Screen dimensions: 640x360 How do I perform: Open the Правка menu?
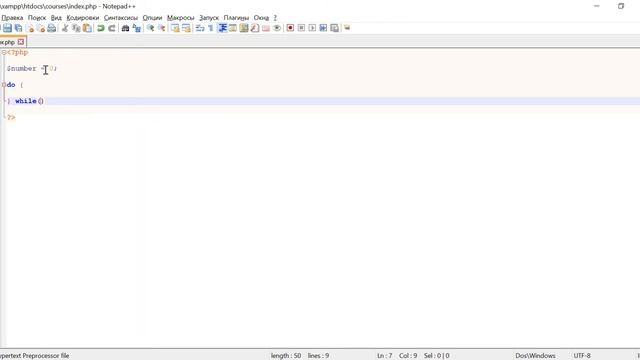(12, 18)
